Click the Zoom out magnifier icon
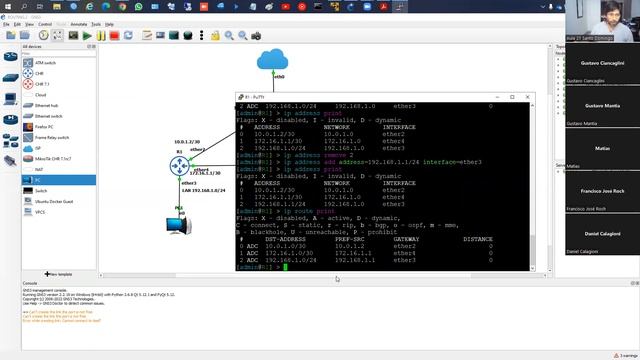The width and height of the screenshot is (640, 360). pyautogui.click(x=243, y=36)
